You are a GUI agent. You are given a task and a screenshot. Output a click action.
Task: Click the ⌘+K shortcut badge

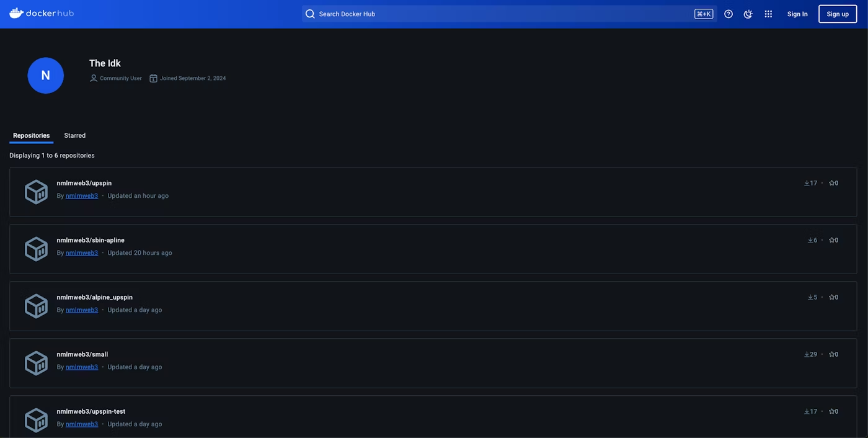coord(704,14)
